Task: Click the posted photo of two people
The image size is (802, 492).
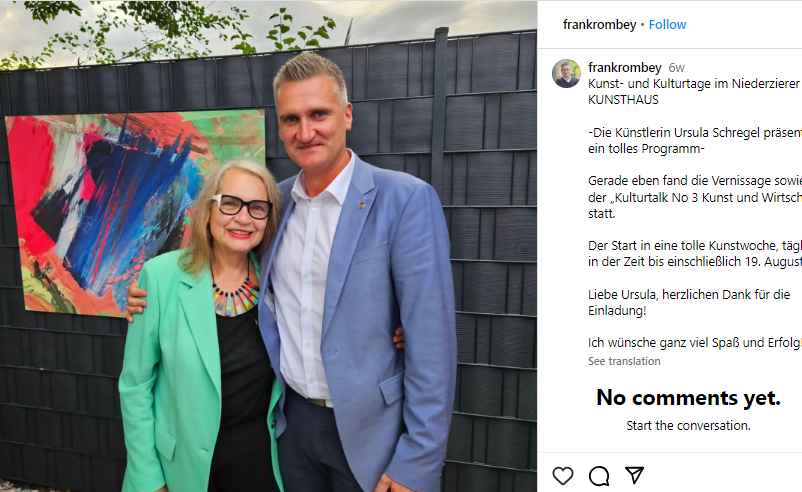Action: click(x=268, y=246)
